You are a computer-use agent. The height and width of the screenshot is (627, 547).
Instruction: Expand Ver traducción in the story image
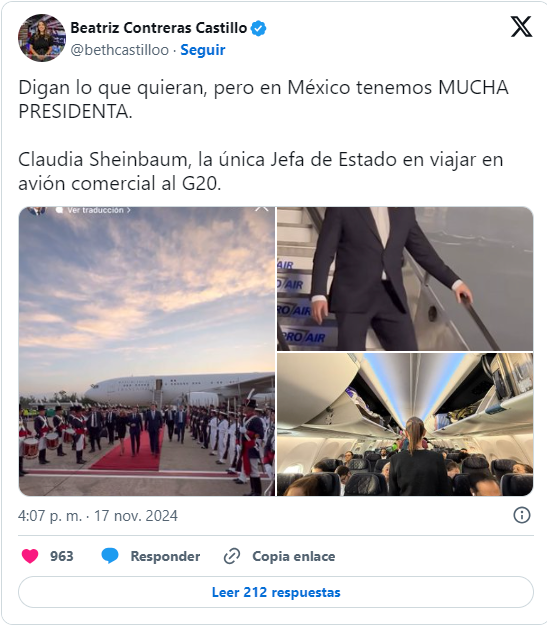[95, 210]
